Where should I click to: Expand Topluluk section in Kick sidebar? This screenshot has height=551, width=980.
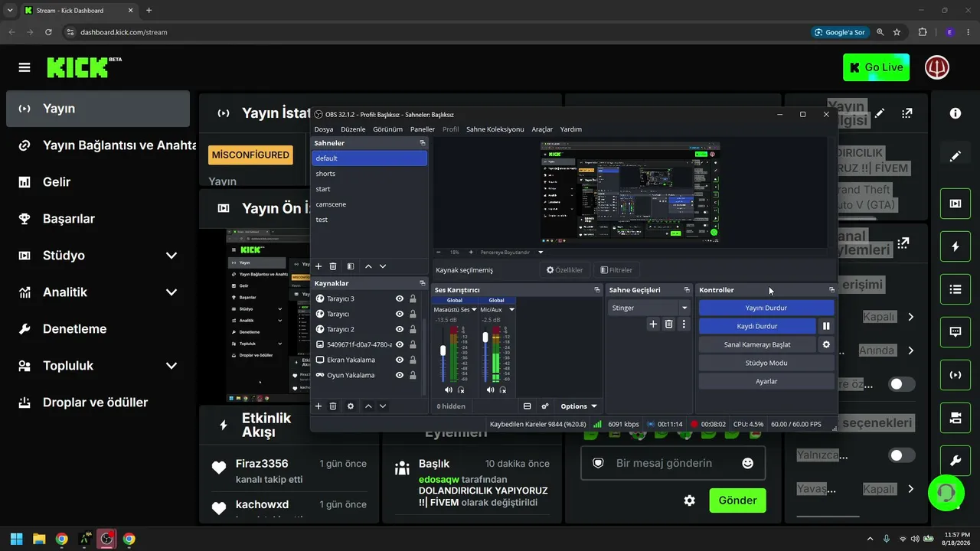171,366
